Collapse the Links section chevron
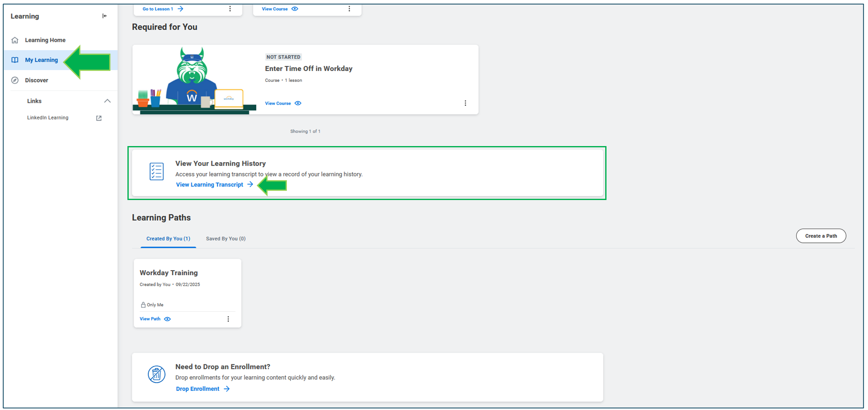Viewport: 868px width, 410px height. pyautogui.click(x=107, y=101)
